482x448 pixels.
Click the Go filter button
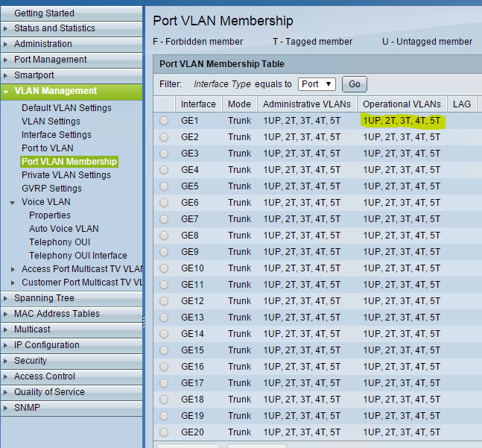pos(355,84)
